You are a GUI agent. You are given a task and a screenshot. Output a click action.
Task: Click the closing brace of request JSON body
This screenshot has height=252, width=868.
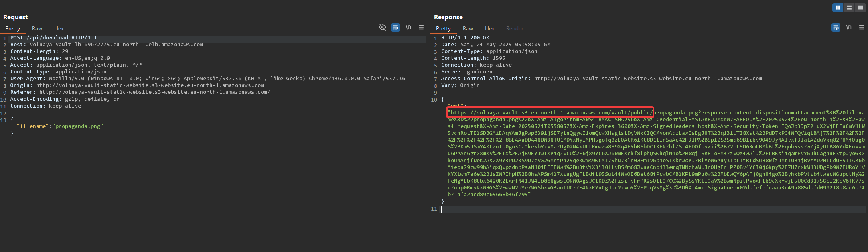coord(12,133)
